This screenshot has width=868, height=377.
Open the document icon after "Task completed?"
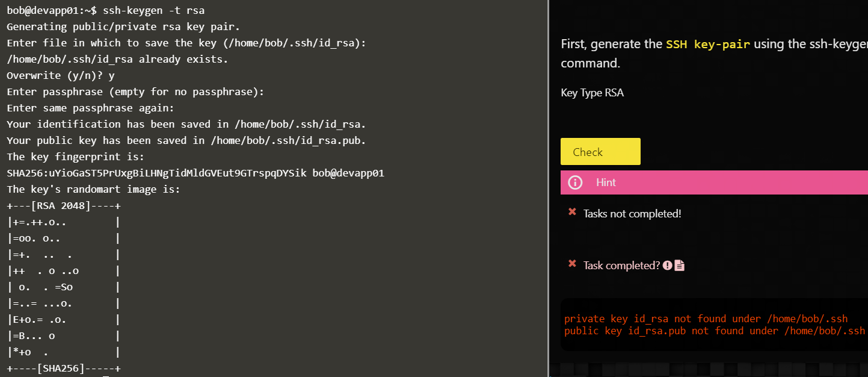(680, 266)
